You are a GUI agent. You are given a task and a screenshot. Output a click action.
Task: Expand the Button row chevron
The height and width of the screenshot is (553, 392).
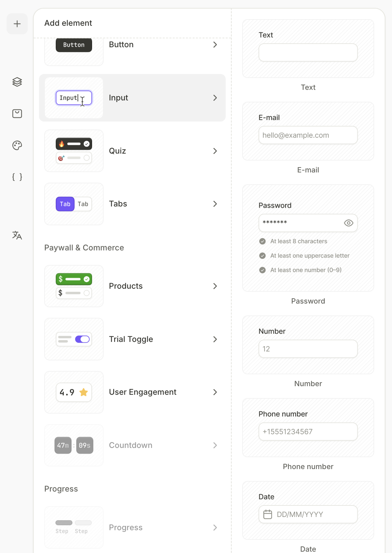(x=215, y=45)
